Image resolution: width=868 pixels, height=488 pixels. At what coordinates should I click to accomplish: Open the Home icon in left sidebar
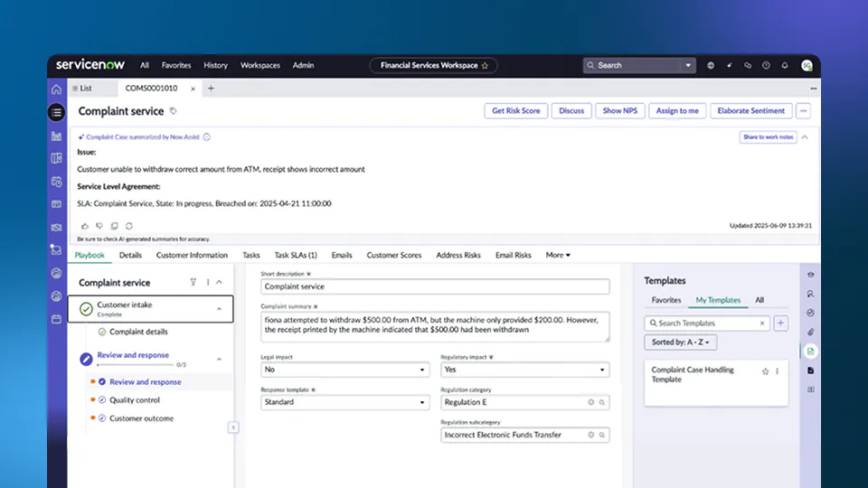56,89
